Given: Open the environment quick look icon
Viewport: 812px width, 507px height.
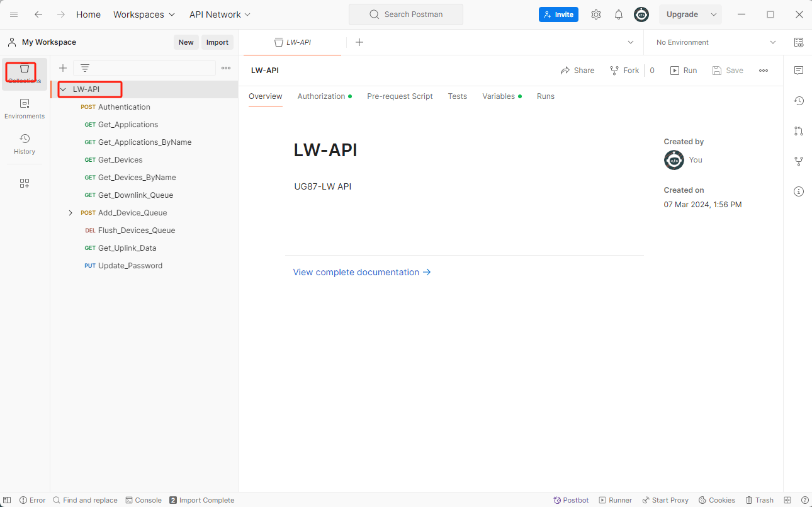Looking at the screenshot, I should pyautogui.click(x=799, y=42).
